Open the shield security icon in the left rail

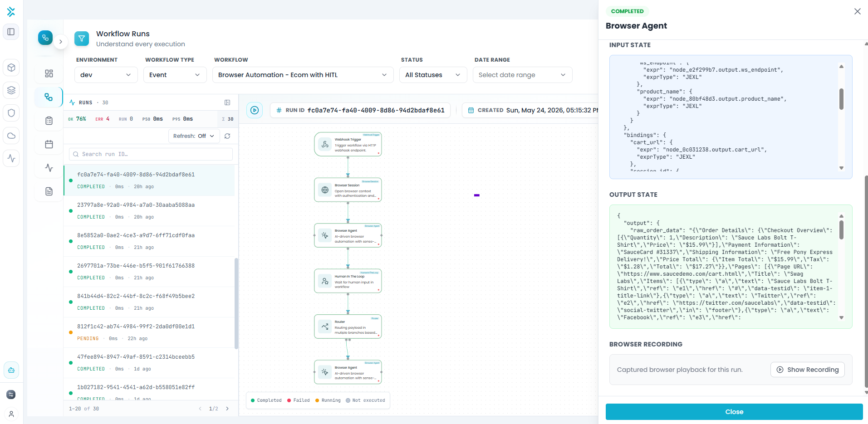coord(11,113)
